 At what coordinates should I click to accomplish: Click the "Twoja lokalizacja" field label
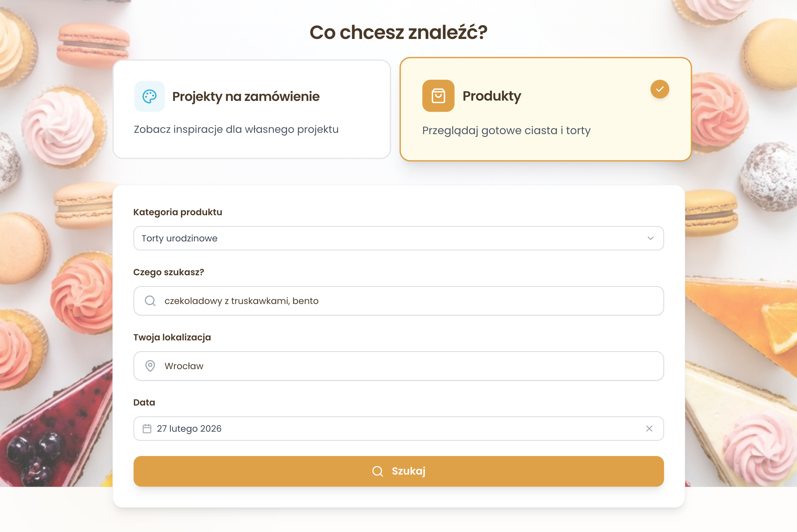point(172,337)
